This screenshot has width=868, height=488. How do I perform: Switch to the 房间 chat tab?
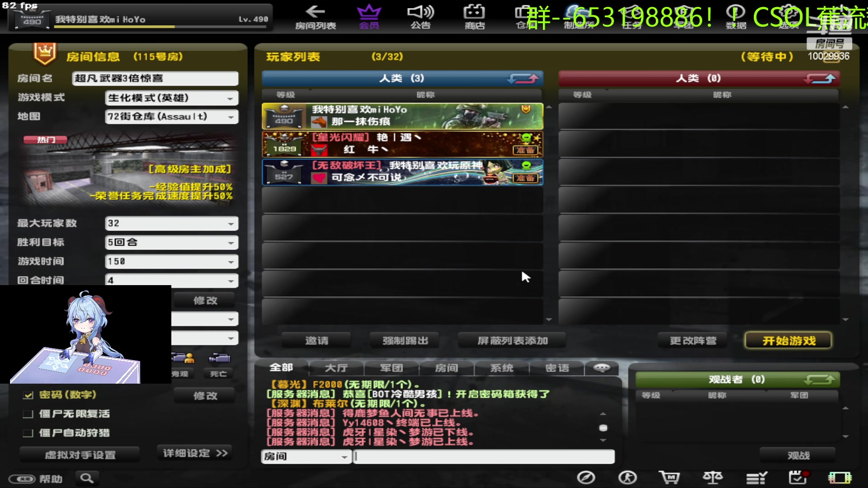[447, 368]
